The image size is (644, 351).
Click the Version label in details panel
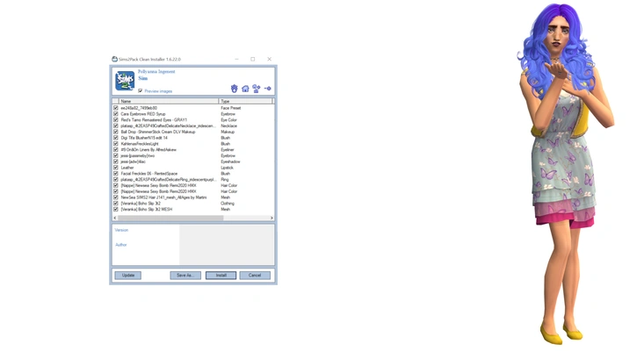[x=121, y=230]
